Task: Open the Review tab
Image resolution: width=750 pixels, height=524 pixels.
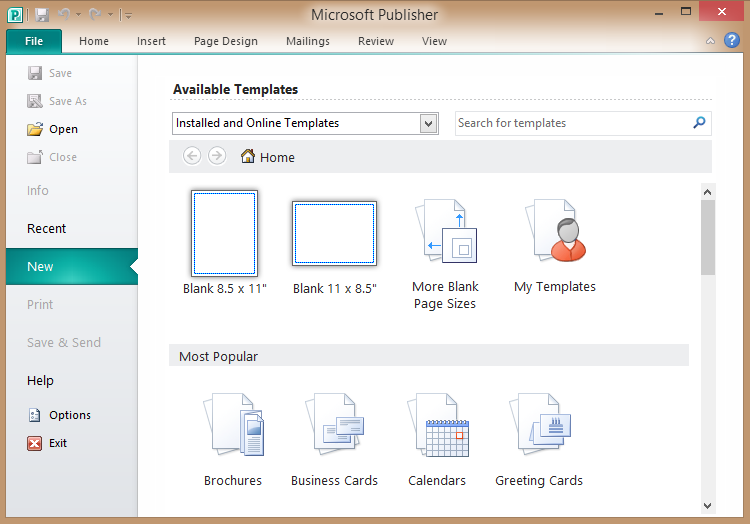Action: pyautogui.click(x=376, y=41)
